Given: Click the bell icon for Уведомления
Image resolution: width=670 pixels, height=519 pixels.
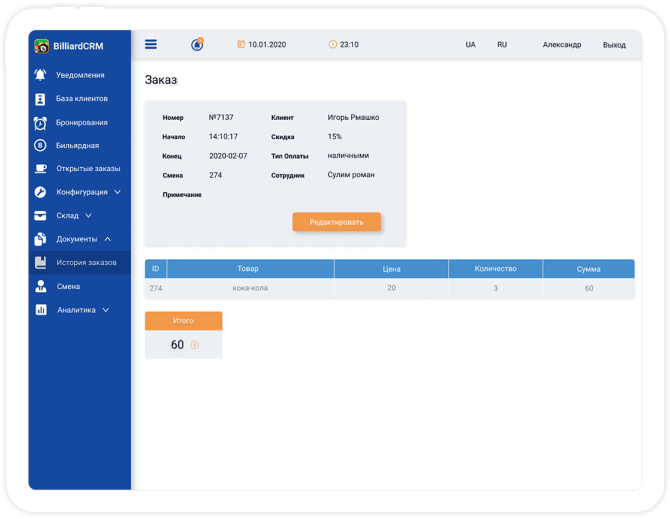Looking at the screenshot, I should (x=40, y=75).
